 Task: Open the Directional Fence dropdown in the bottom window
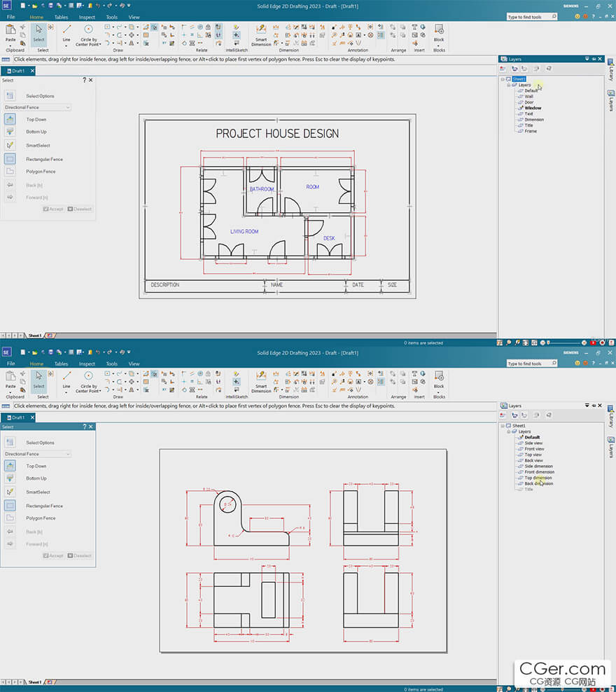pyautogui.click(x=37, y=454)
